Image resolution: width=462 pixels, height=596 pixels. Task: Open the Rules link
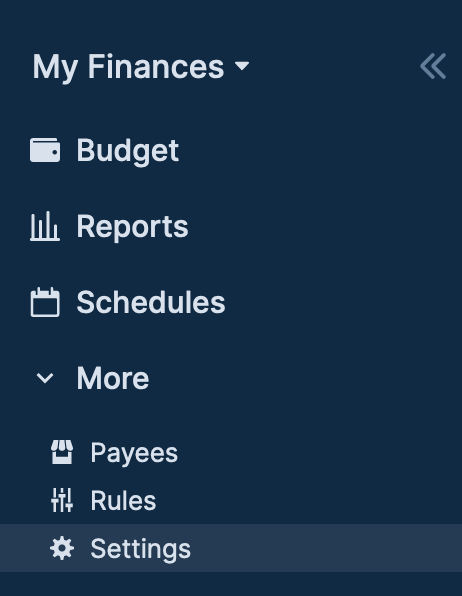point(123,500)
